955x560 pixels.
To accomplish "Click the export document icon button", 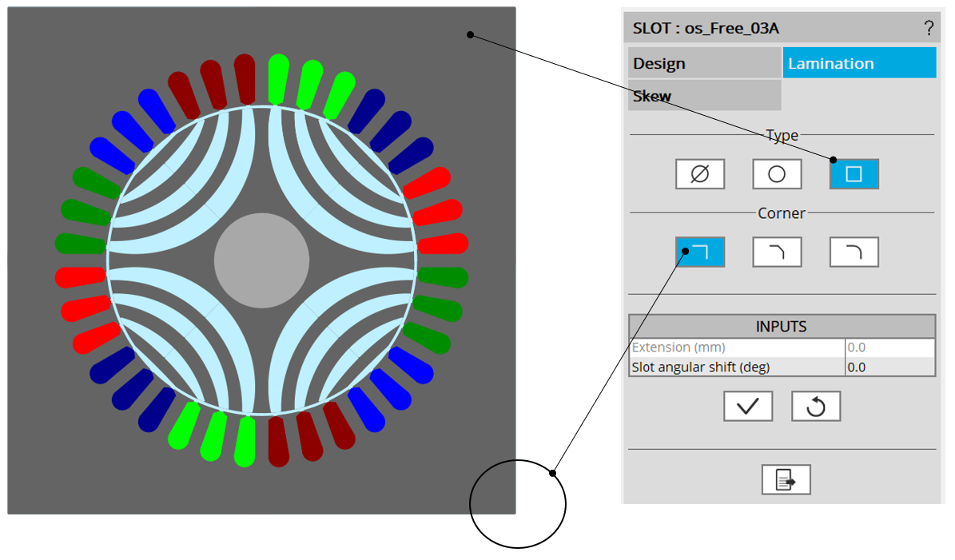I will click(786, 479).
